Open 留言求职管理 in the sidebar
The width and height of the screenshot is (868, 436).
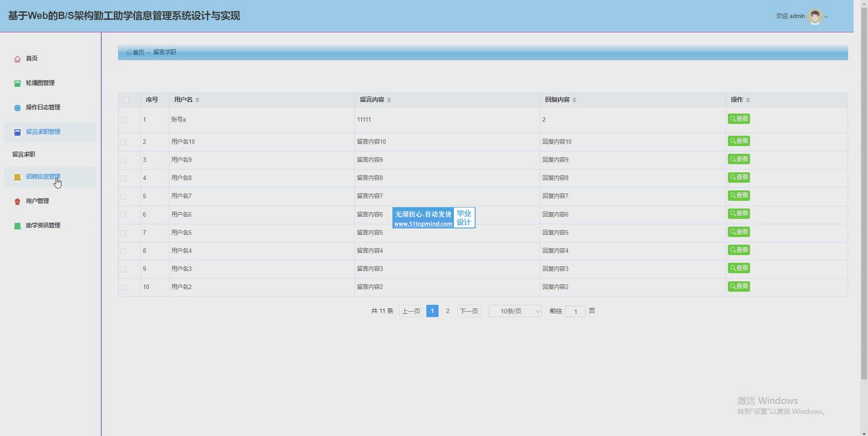coord(43,132)
